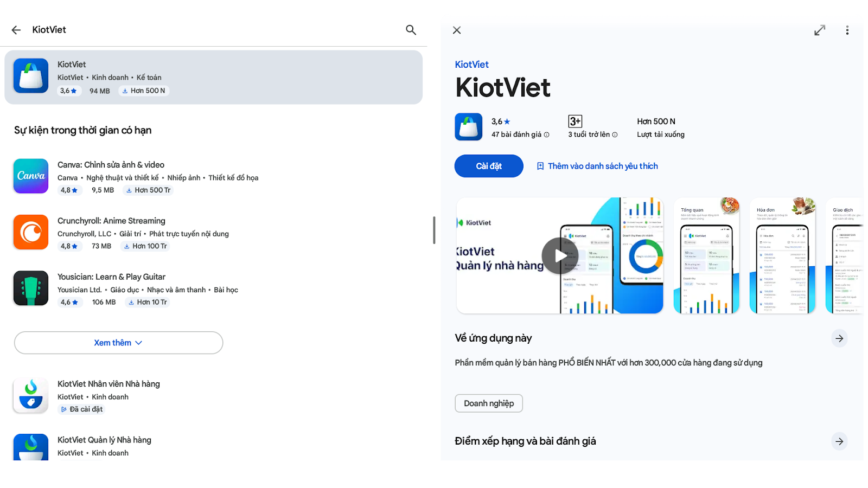Open search with the magnifier icon
The height and width of the screenshot is (488, 868).
[x=411, y=30]
